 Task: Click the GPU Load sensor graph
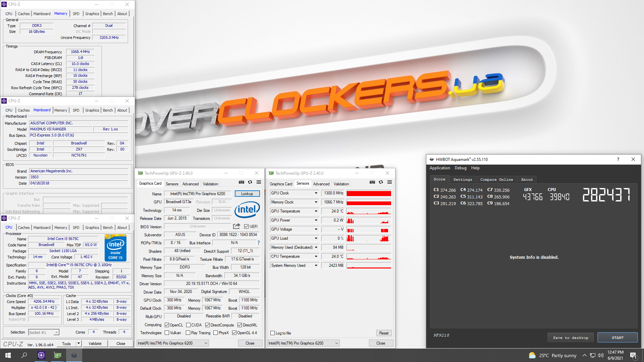[369, 238]
